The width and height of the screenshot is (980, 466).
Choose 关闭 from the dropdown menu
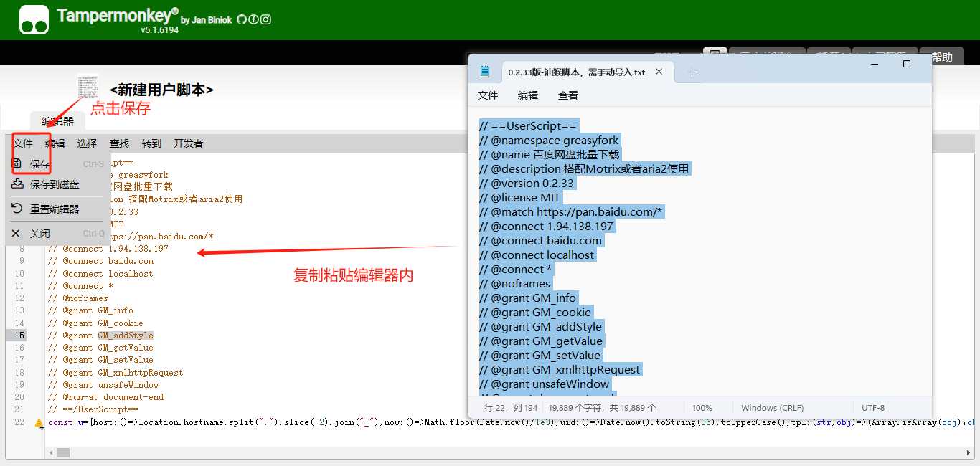tap(59, 234)
